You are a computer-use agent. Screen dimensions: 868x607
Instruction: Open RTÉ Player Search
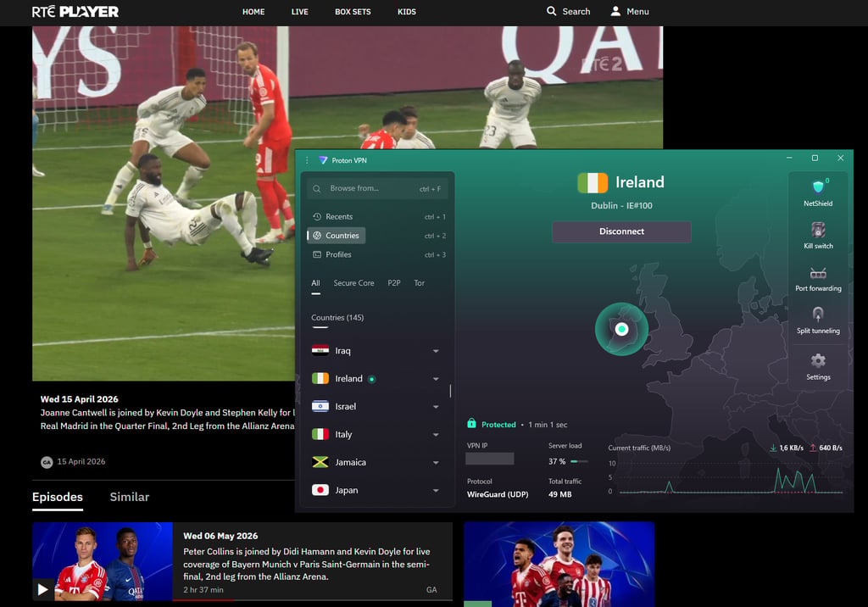coord(569,11)
